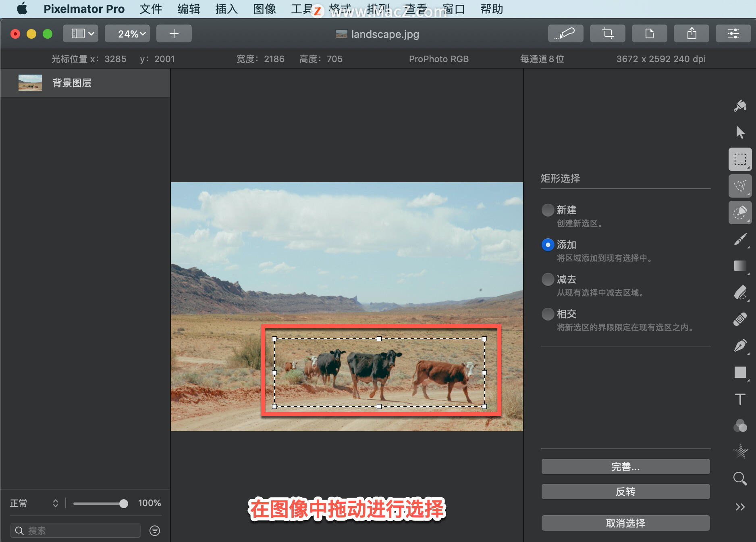Image resolution: width=756 pixels, height=542 pixels.
Task: Open the layer filter icon
Action: 155,530
